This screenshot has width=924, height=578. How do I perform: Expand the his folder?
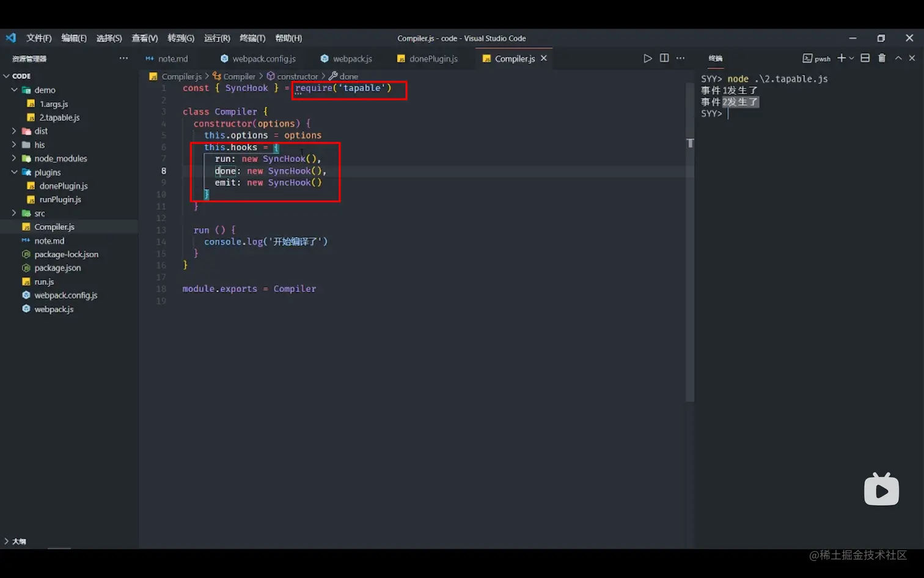14,145
